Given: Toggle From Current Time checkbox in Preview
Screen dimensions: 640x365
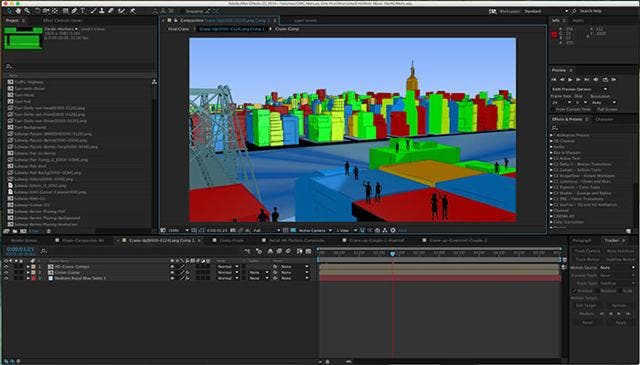Looking at the screenshot, I should pyautogui.click(x=554, y=109).
